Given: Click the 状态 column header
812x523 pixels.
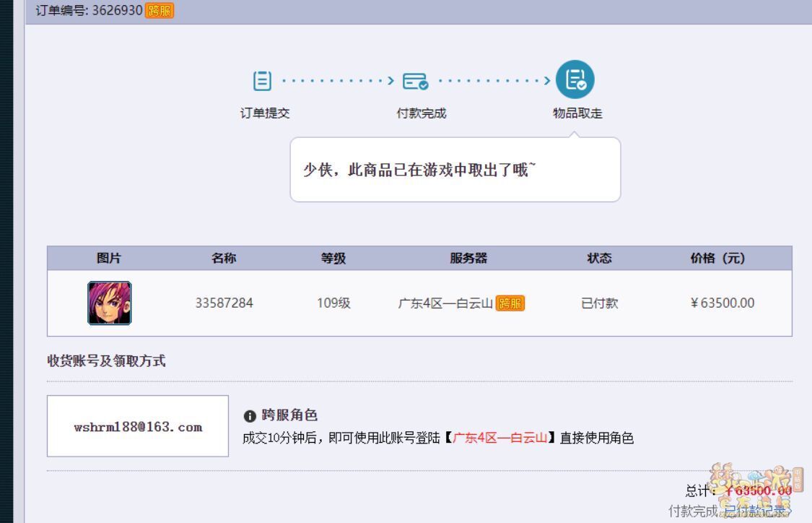Looking at the screenshot, I should point(599,258).
